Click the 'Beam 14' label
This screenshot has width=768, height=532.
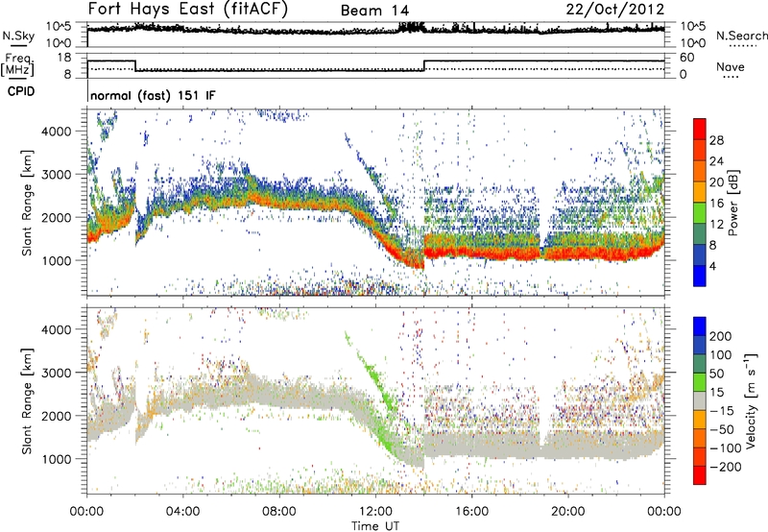click(x=374, y=11)
